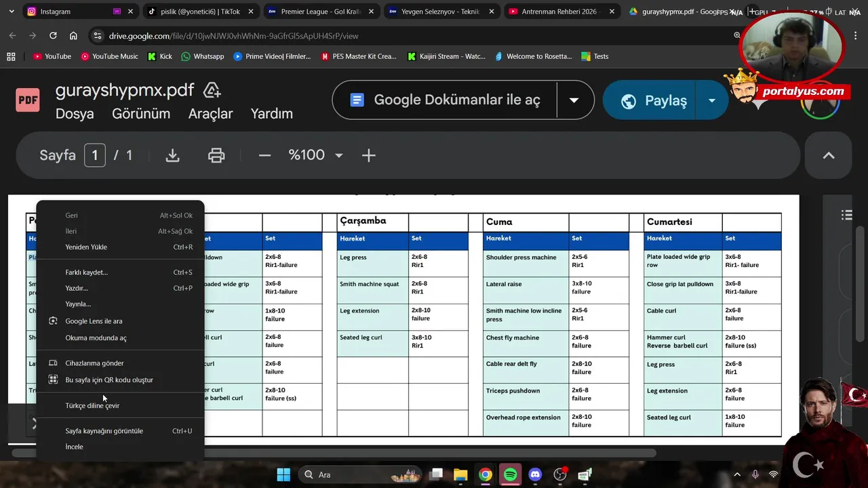Click the red PDF file icon
This screenshot has height=488, width=868.
click(x=28, y=100)
